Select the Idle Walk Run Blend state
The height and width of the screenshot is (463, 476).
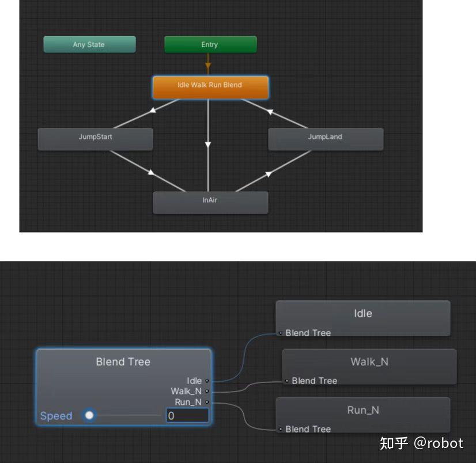pos(210,88)
